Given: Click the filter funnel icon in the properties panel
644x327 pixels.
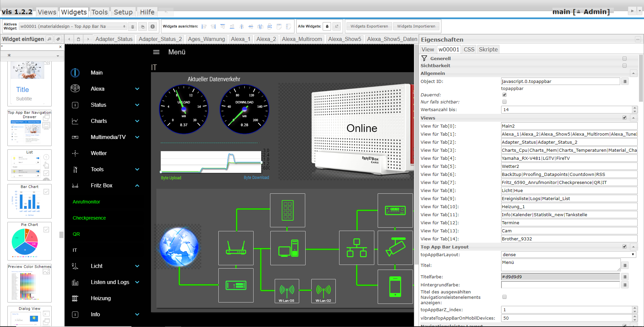Looking at the screenshot, I should coord(424,58).
